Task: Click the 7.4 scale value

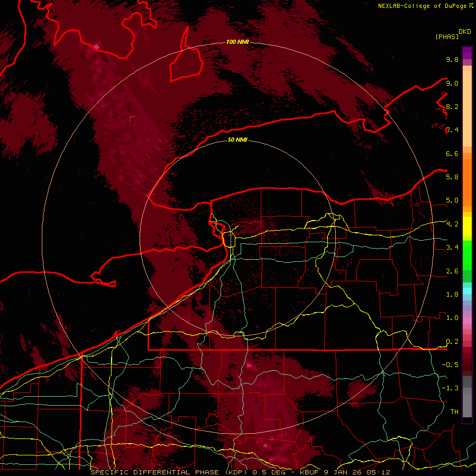Action: 452,130
